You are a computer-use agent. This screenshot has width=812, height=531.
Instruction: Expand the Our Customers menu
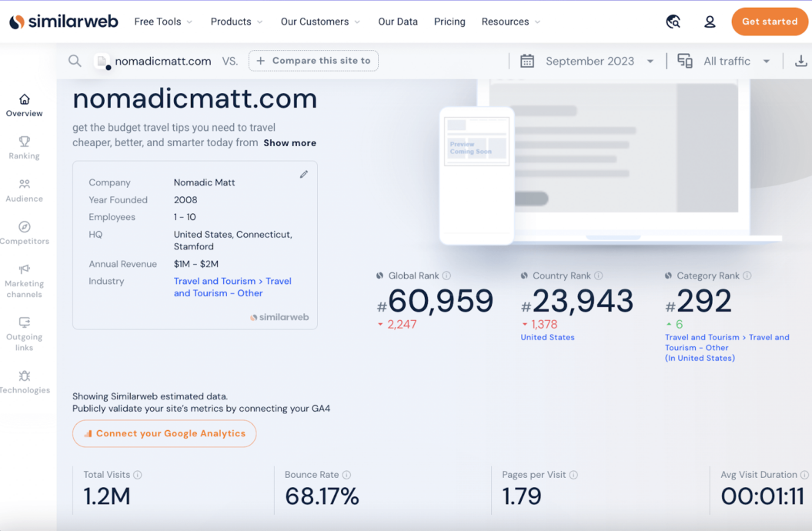(x=320, y=22)
